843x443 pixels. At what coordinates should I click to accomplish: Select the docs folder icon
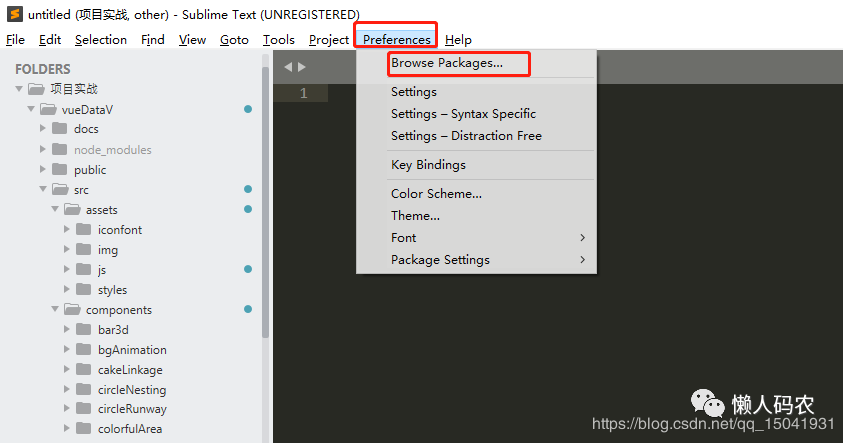(60, 128)
